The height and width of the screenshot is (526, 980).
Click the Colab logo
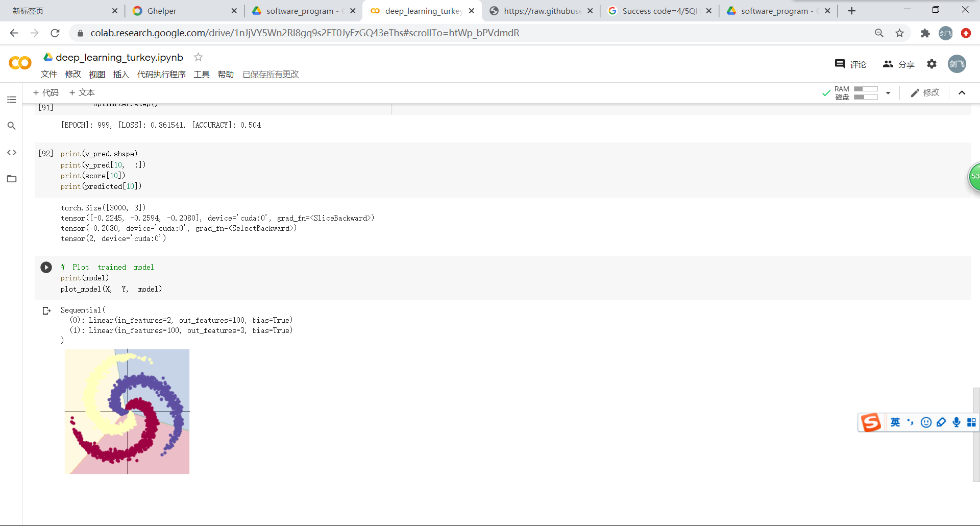[x=20, y=63]
